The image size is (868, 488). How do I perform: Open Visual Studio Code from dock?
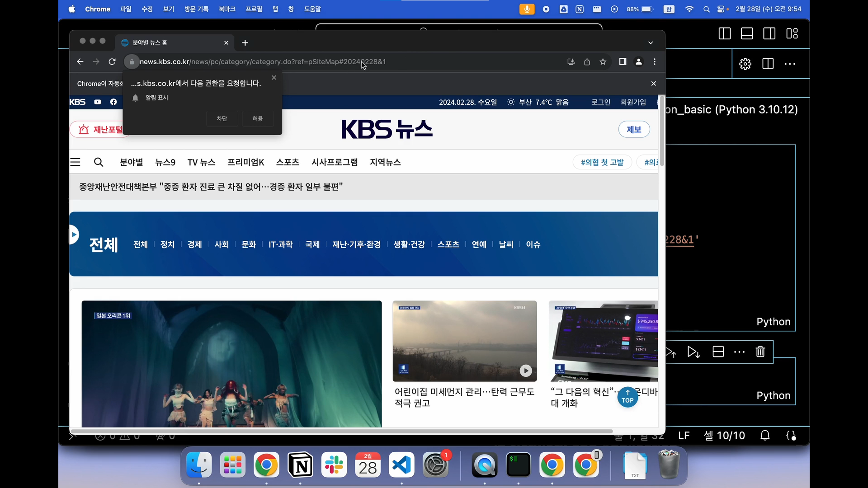[x=401, y=465]
